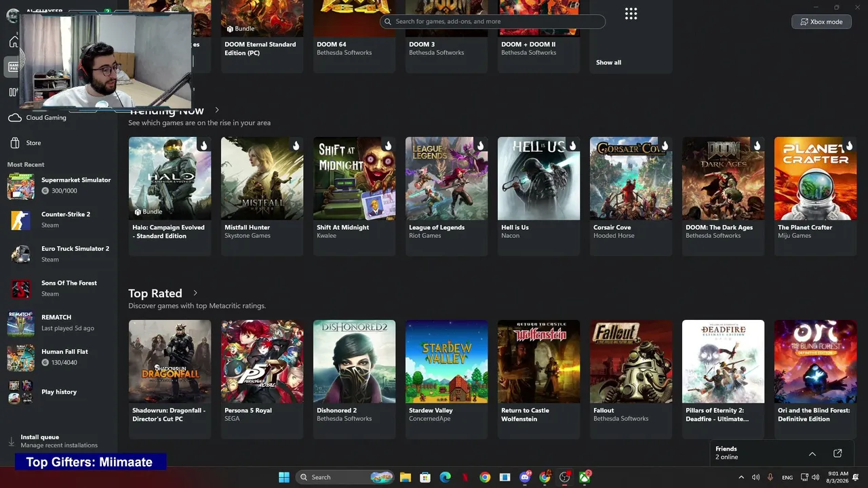The width and height of the screenshot is (868, 488).
Task: Expand the Friends panel chevron
Action: [x=812, y=453]
